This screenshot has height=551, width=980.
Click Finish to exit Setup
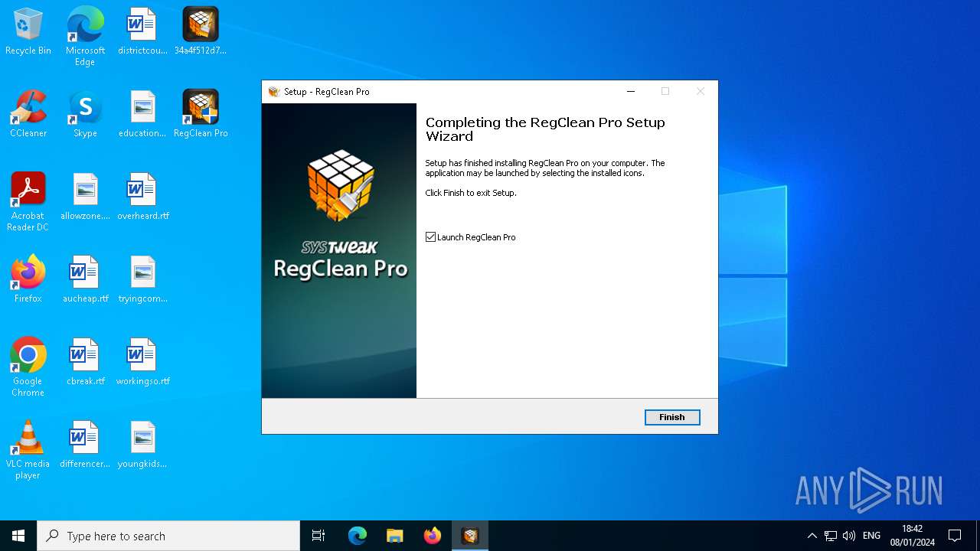point(672,417)
